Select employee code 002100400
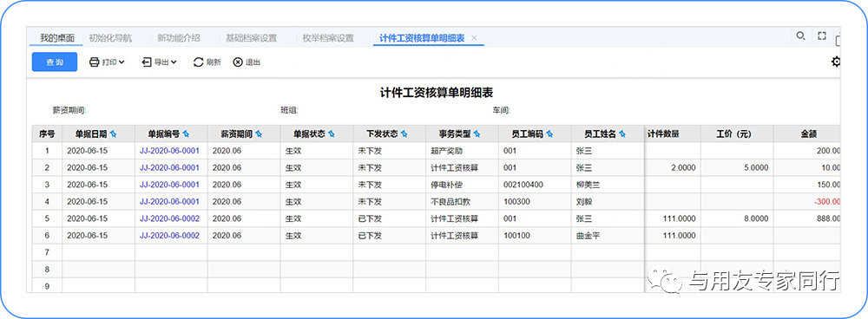This screenshot has height=319, width=868. 523,185
